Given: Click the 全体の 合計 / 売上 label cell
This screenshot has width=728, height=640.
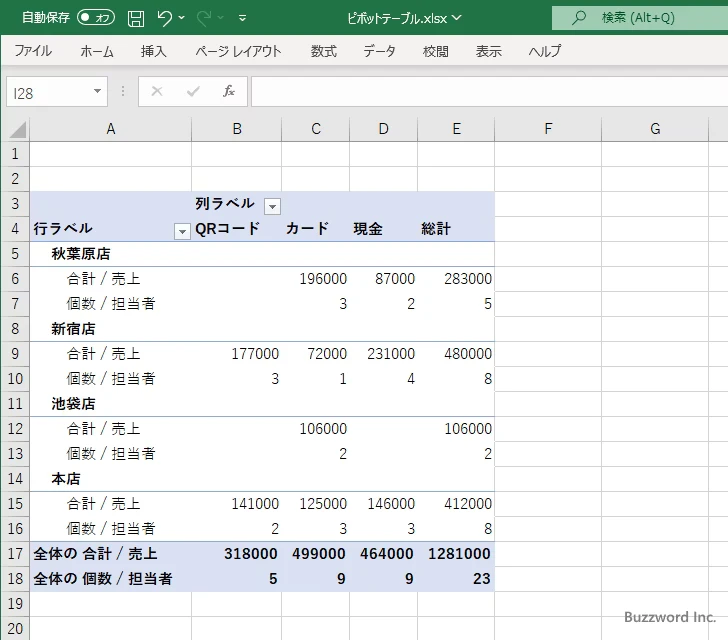Looking at the screenshot, I should 110,554.
